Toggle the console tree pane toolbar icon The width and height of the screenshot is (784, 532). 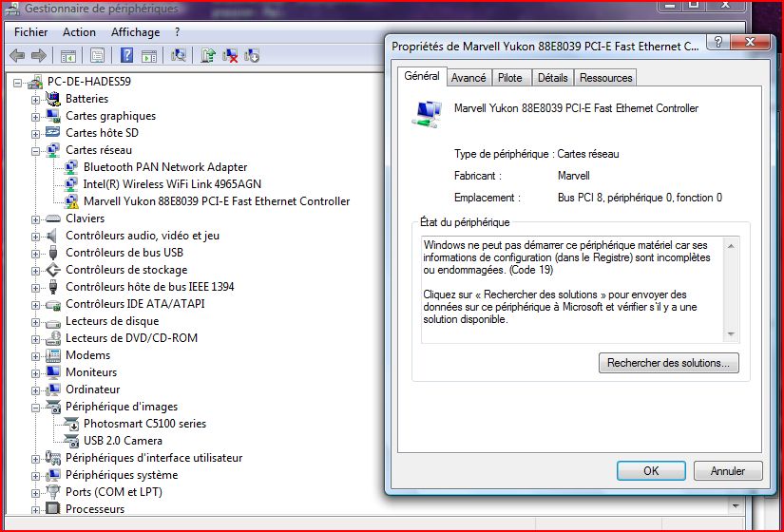(x=68, y=55)
